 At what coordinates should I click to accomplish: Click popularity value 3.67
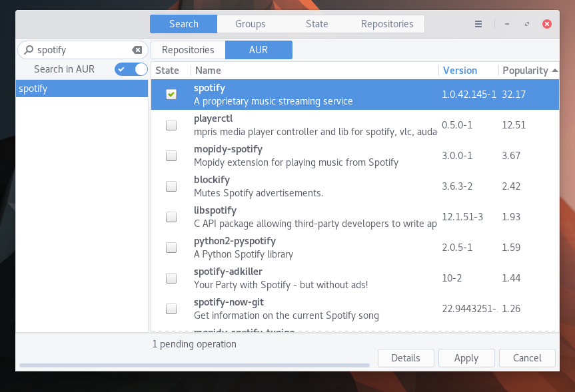pos(511,156)
